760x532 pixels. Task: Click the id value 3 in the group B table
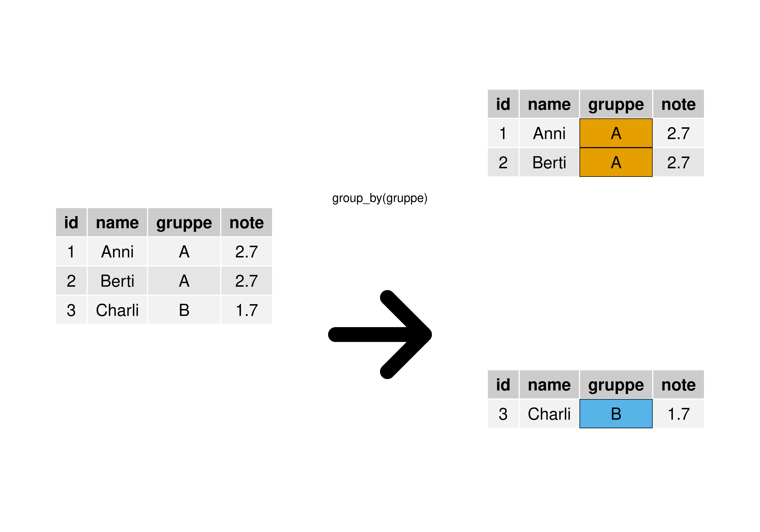[503, 413]
